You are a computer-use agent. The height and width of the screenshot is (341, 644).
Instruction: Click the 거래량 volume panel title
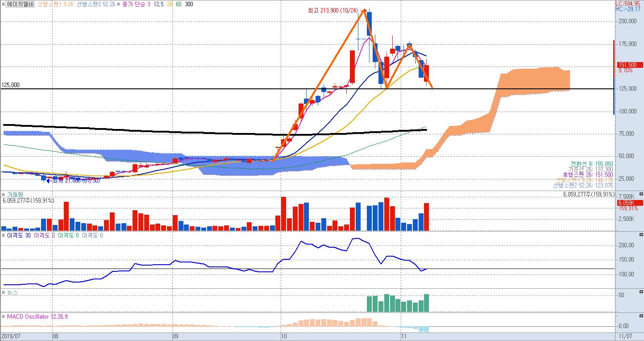point(15,195)
